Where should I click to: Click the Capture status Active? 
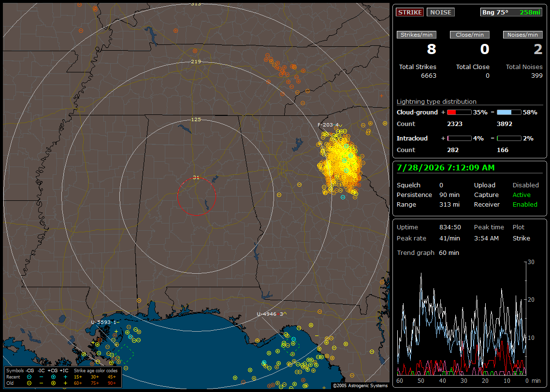pos(521,195)
